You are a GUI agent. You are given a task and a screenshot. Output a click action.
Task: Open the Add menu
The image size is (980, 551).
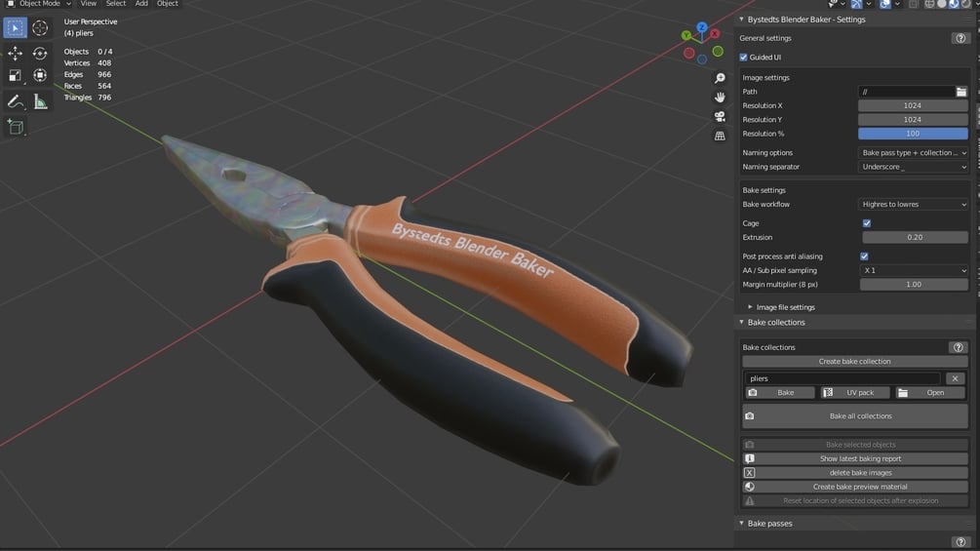coord(141,4)
